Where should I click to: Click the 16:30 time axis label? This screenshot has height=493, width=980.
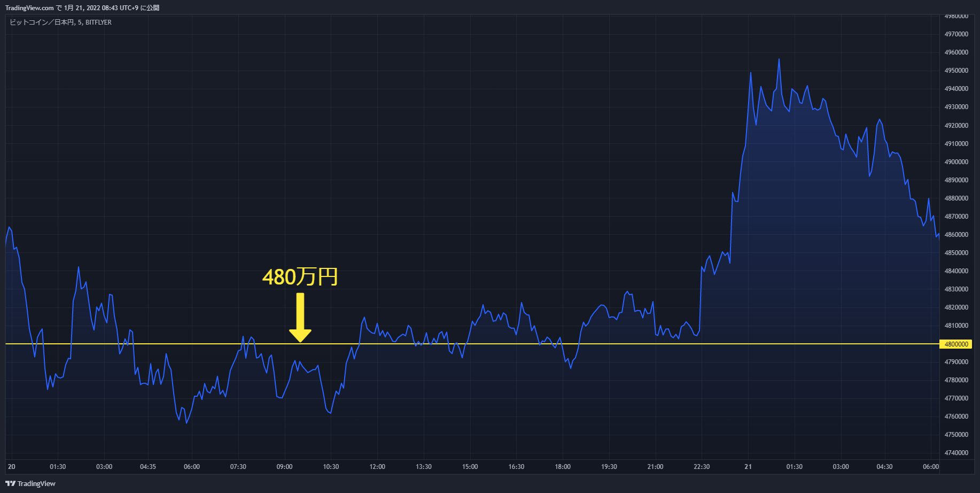coord(516,467)
